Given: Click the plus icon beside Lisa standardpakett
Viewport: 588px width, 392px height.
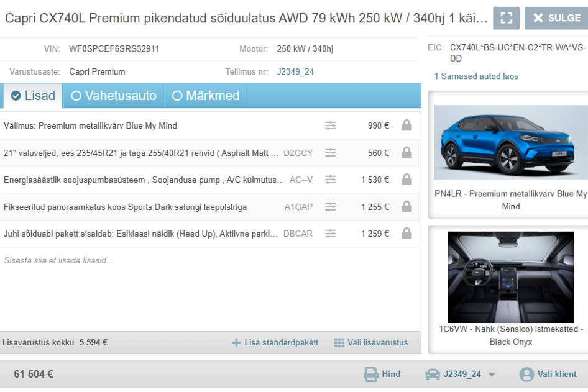Looking at the screenshot, I should pyautogui.click(x=236, y=342).
